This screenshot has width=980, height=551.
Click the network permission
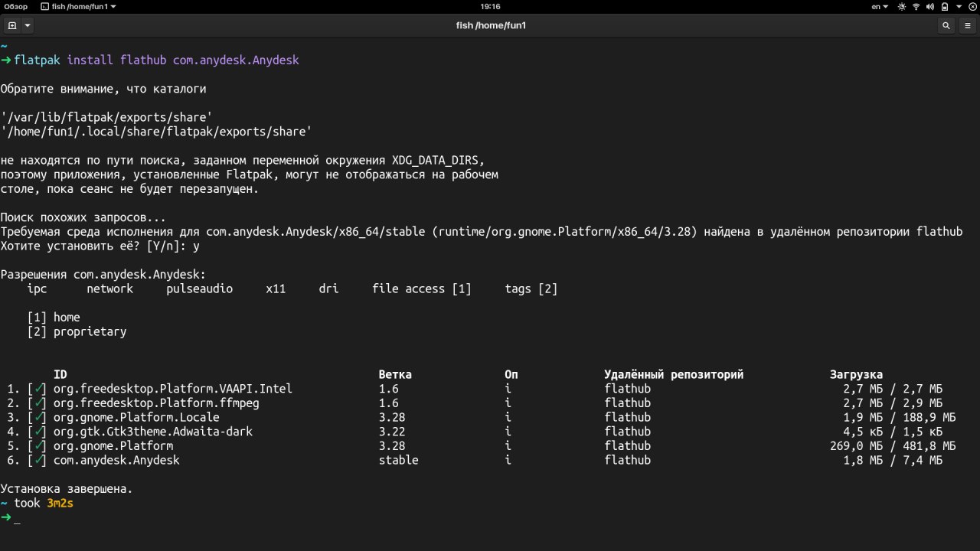109,289
